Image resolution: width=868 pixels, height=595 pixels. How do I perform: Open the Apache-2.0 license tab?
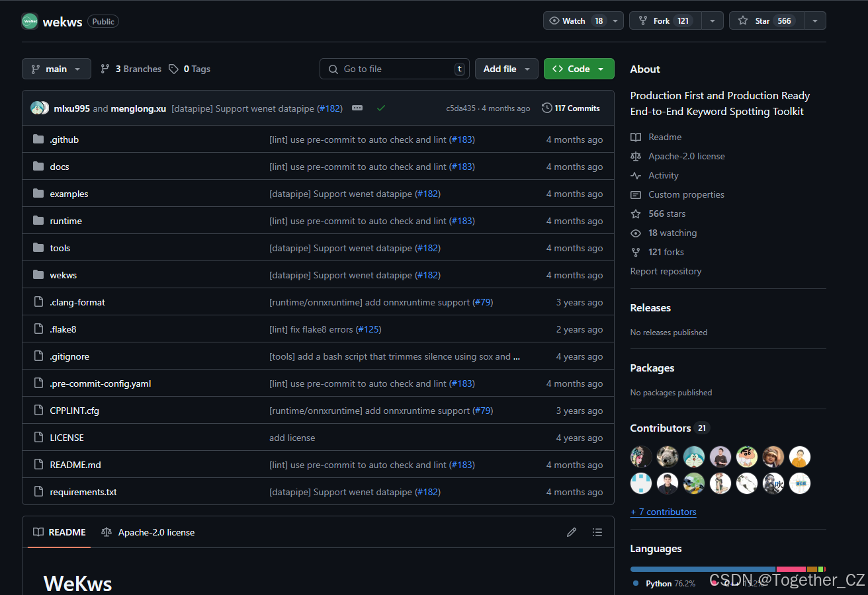(x=147, y=532)
